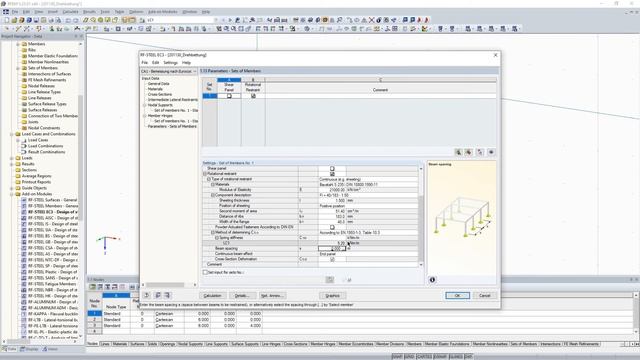This screenshot has width=640, height=360.
Task: Open Settings menu in RF-STEEL EC3 dialog
Action: click(x=170, y=63)
